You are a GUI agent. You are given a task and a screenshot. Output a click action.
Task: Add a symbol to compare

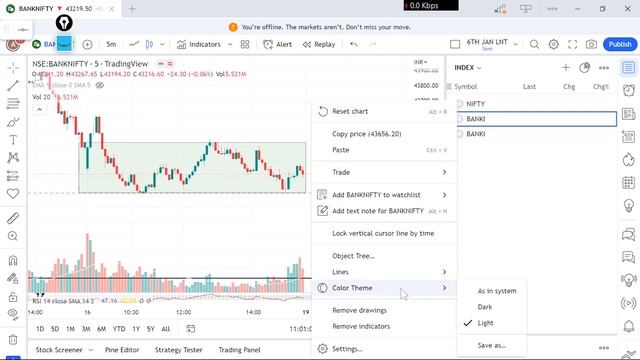pos(87,44)
